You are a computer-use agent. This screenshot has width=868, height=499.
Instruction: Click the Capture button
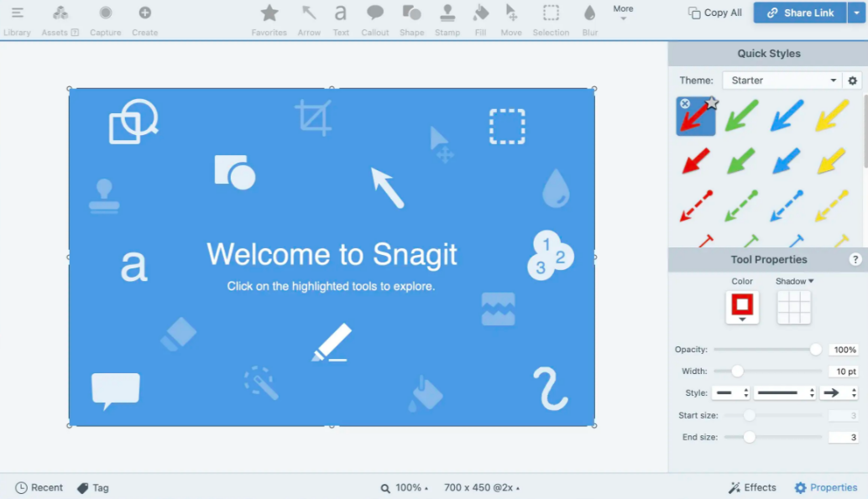(105, 20)
